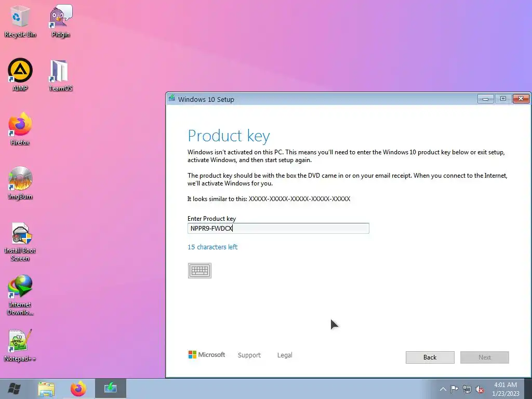Image resolution: width=532 pixels, height=399 pixels.
Task: Click the network tray icon
Action: pyautogui.click(x=467, y=389)
